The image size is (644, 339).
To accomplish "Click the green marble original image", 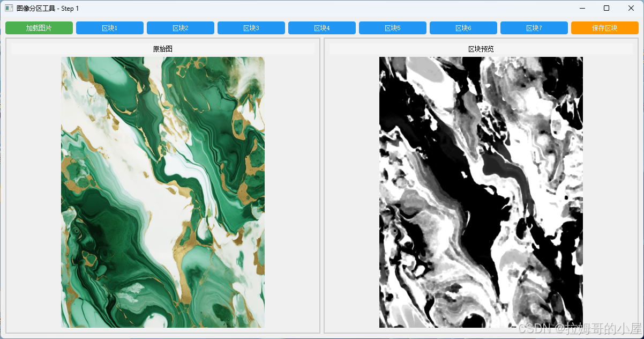I will [x=163, y=192].
